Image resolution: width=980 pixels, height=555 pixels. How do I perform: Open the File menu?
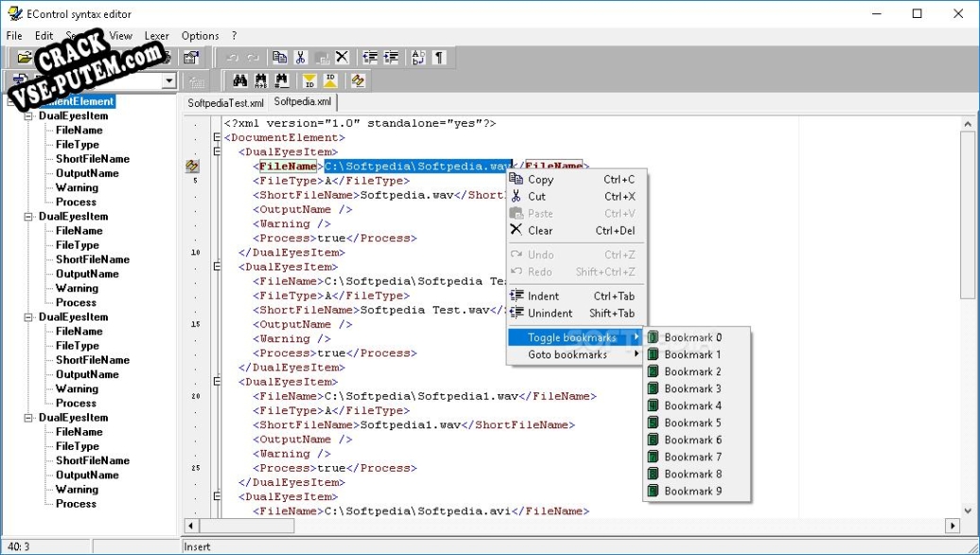point(14,36)
